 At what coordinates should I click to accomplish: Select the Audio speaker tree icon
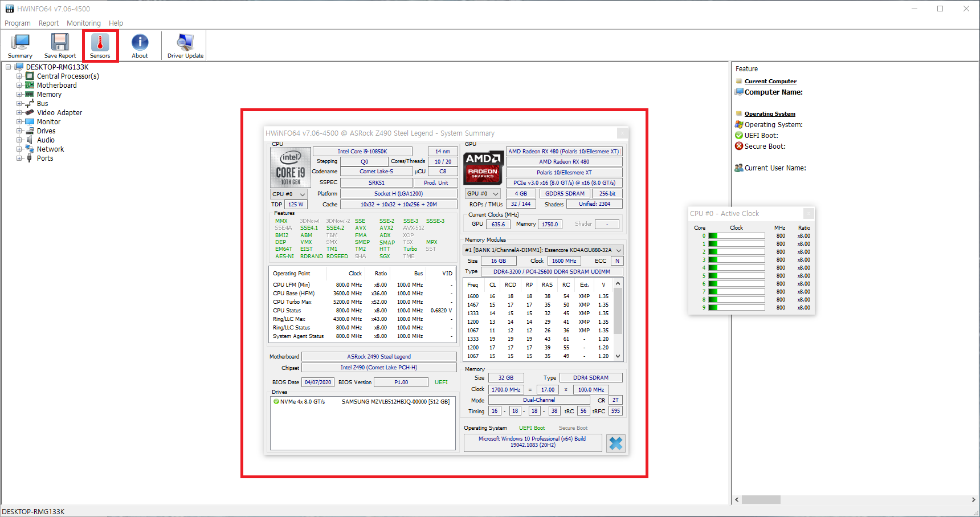[30, 140]
